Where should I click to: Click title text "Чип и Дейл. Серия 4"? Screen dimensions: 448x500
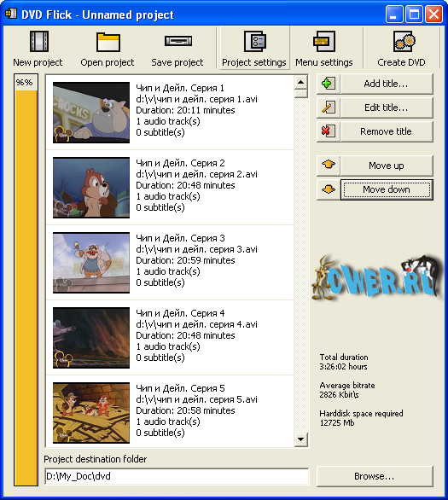click(x=180, y=313)
